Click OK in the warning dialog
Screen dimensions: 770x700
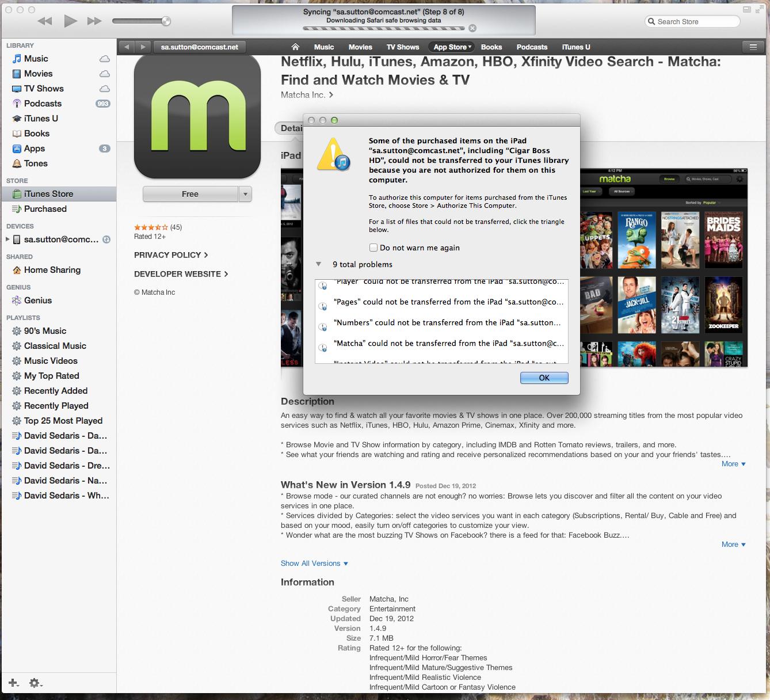pyautogui.click(x=544, y=378)
